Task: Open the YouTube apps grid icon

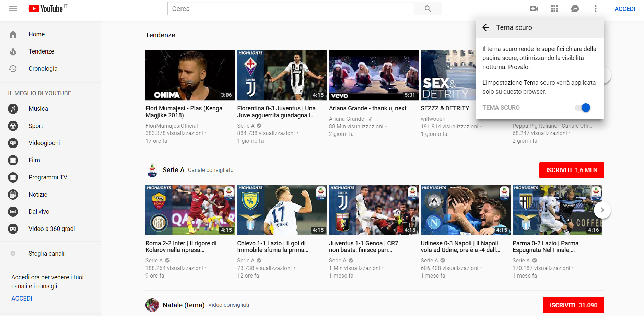Action: [x=554, y=9]
